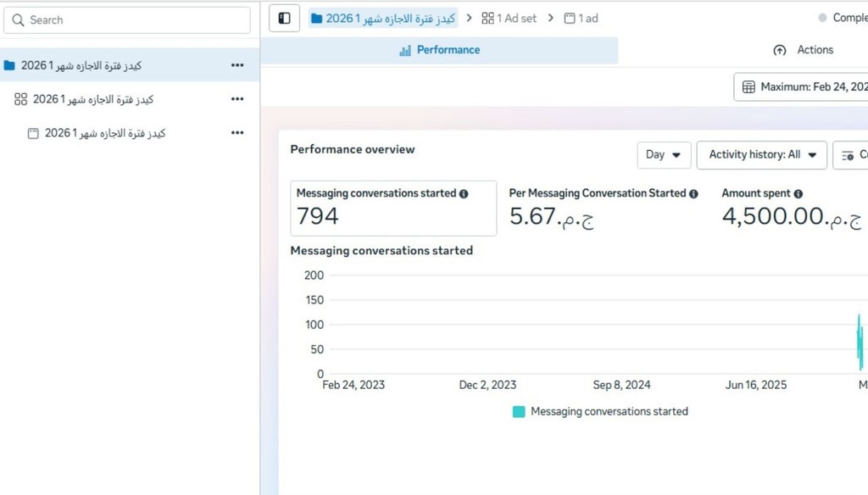The height and width of the screenshot is (495, 868).
Task: Click the campaign folder icon in sidebar
Action: (9, 65)
